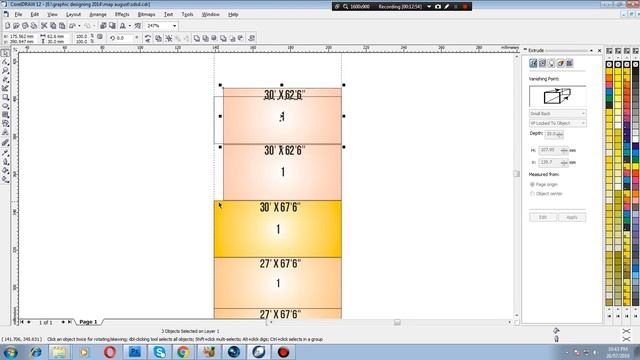Image resolution: width=640 pixels, height=360 pixels.
Task: Click the Paste icon in the toolbar
Action: (x=62, y=26)
